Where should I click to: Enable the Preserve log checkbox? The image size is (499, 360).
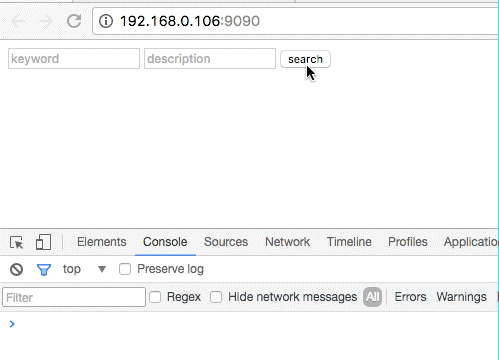[125, 269]
